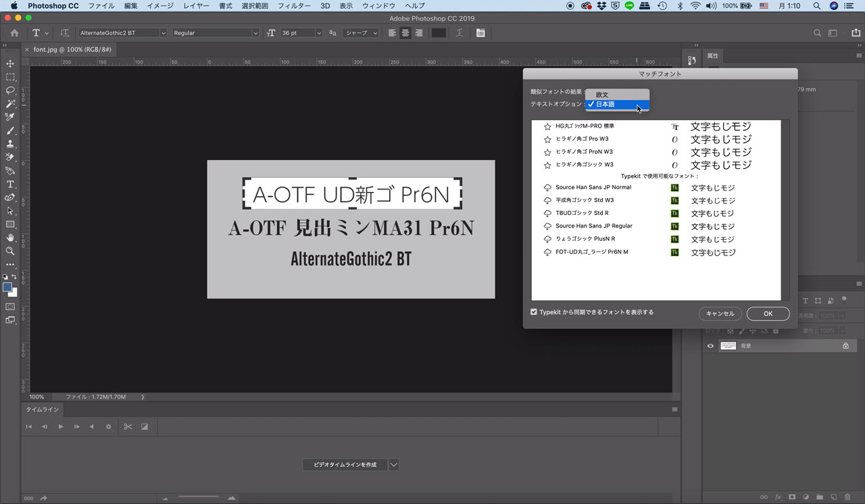Click the layer fx styles icon

(x=778, y=497)
